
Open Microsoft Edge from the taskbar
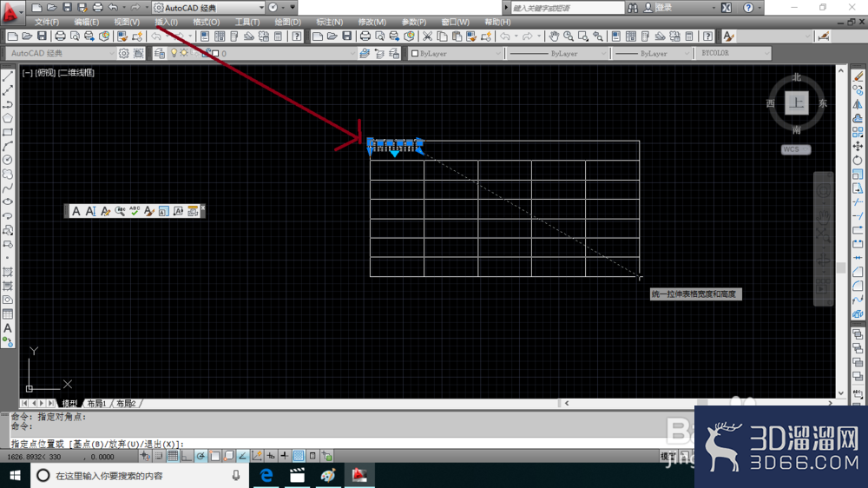[266, 475]
